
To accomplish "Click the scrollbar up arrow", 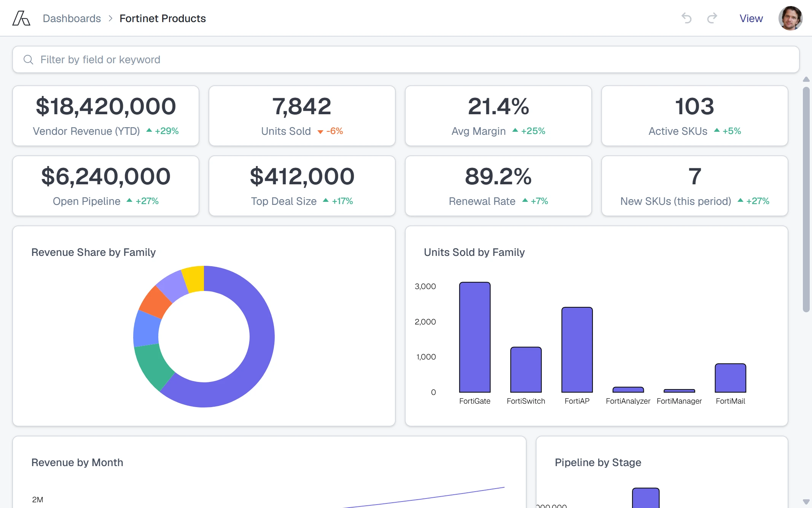I will [x=806, y=79].
